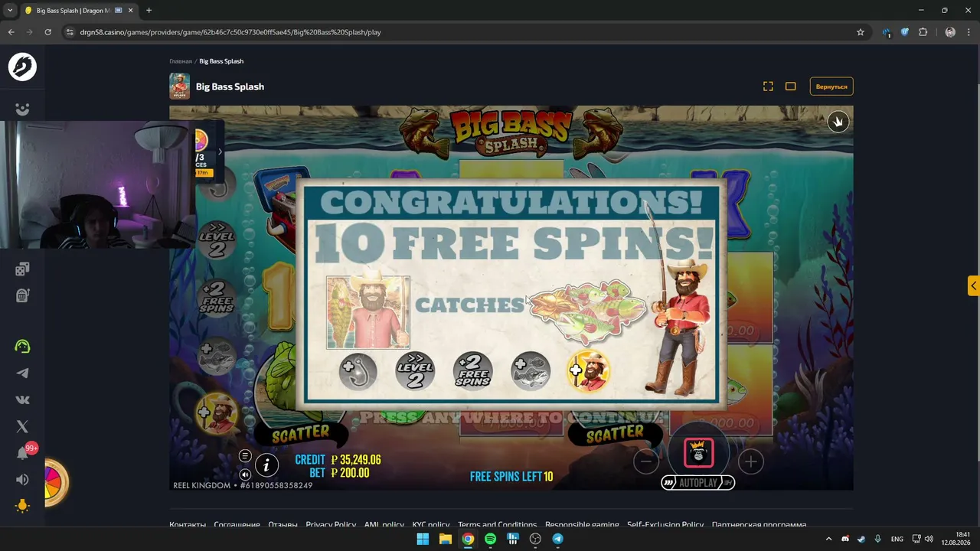980x551 pixels.
Task: Expand the widget arrow beside the webcam
Action: coord(220,152)
